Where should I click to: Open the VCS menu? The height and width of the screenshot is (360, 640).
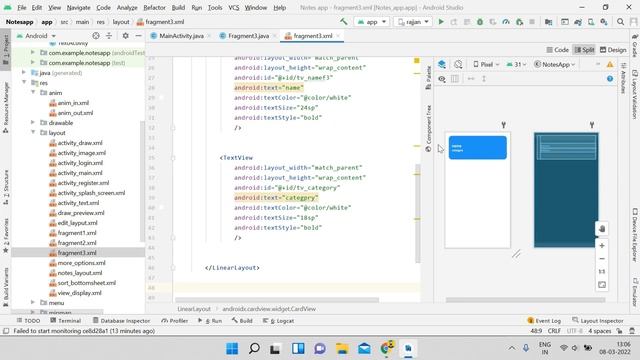(233, 7)
